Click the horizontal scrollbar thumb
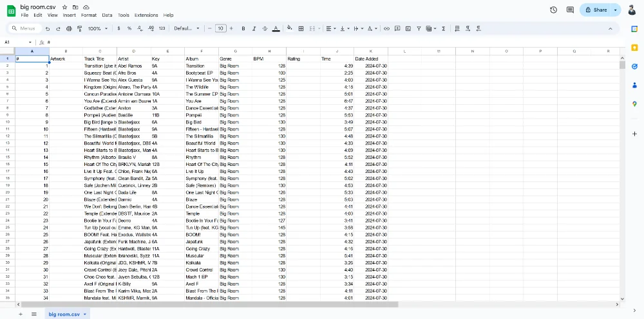 [x=209, y=304]
